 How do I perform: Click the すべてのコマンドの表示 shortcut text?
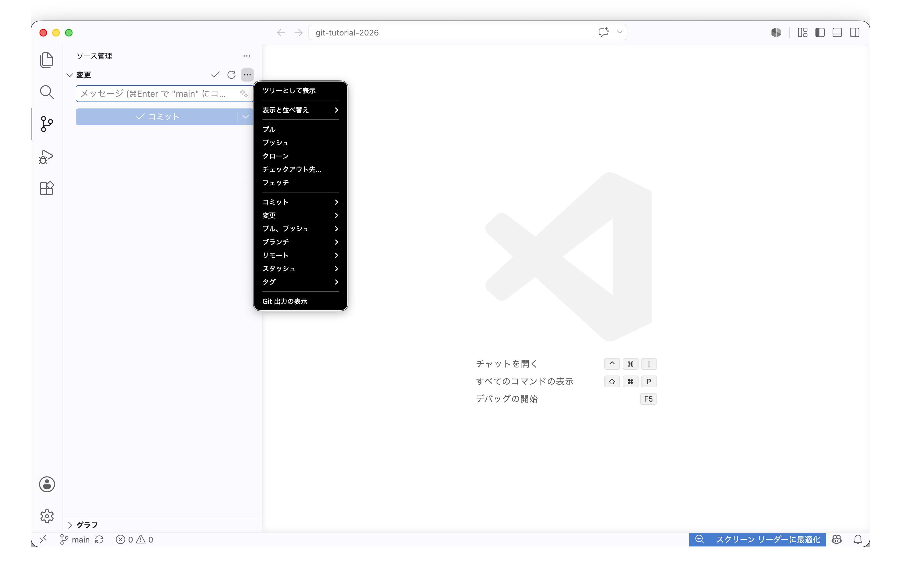tap(525, 381)
